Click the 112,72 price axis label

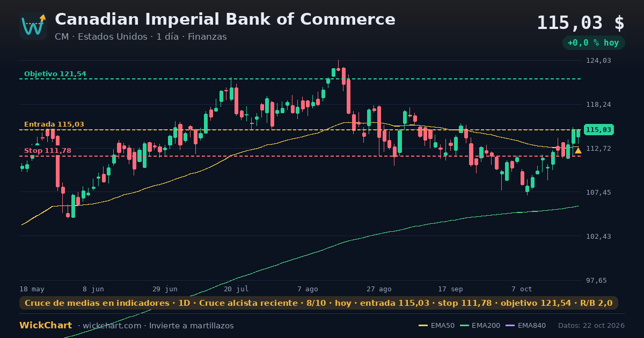(598, 149)
